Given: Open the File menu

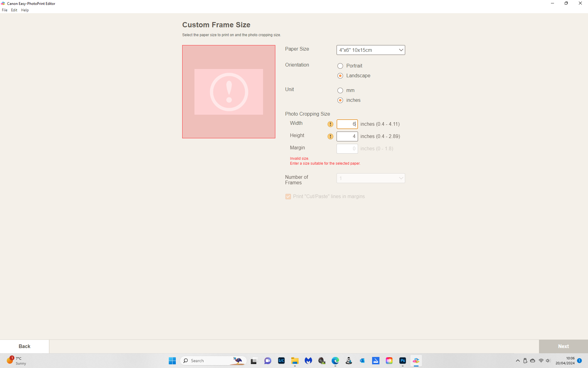Looking at the screenshot, I should [5, 10].
